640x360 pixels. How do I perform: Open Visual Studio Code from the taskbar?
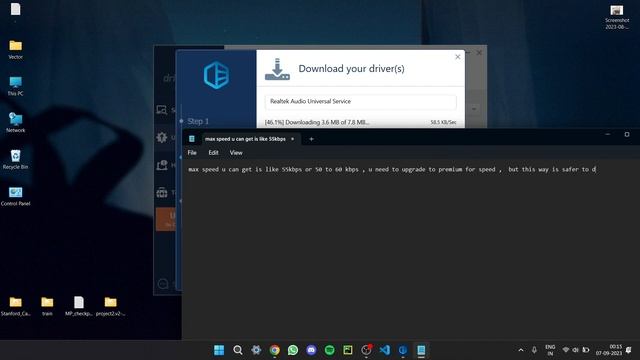click(x=384, y=350)
